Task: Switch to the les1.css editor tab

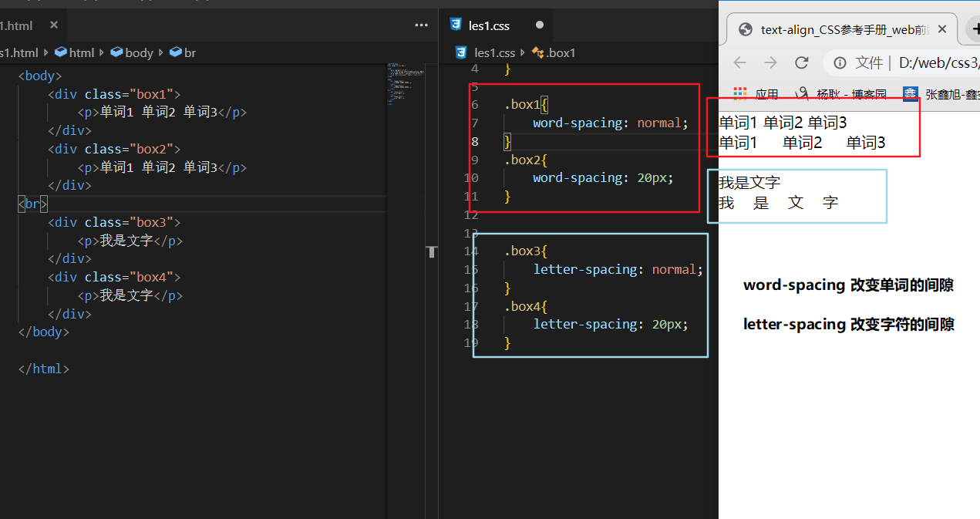Action: coord(488,25)
